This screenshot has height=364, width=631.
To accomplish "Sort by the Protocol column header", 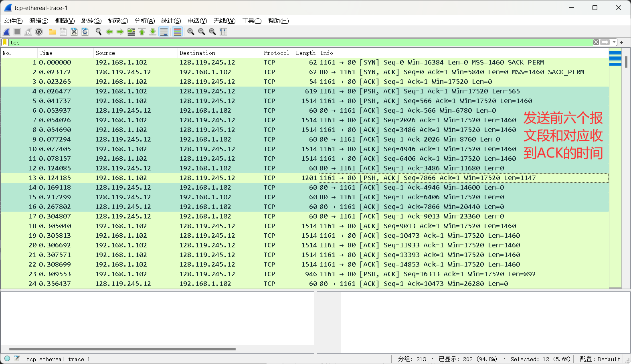I will (277, 53).
